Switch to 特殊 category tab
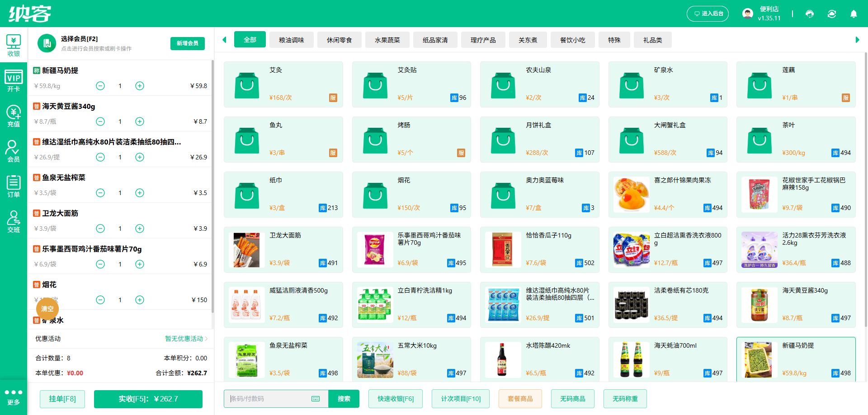This screenshot has width=868, height=415. 614,40
